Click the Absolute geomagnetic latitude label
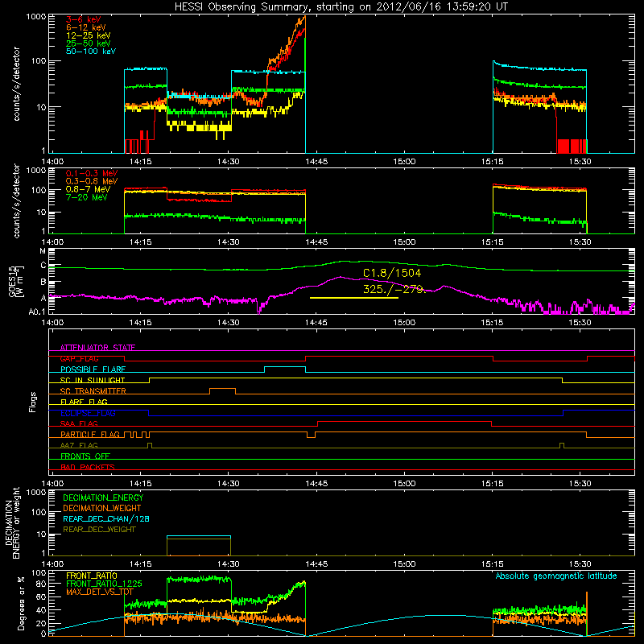 556,576
